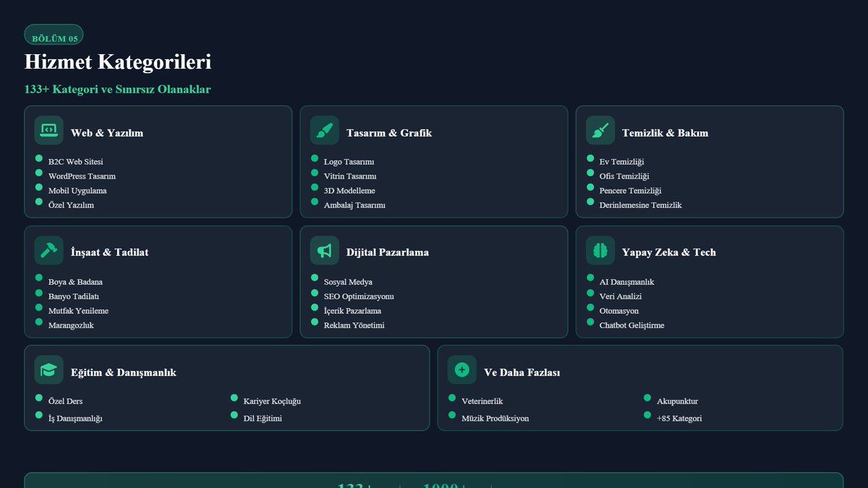The image size is (868, 488).
Task: Click the hammer icon for İnşaat & Tadilat
Action: tap(48, 250)
